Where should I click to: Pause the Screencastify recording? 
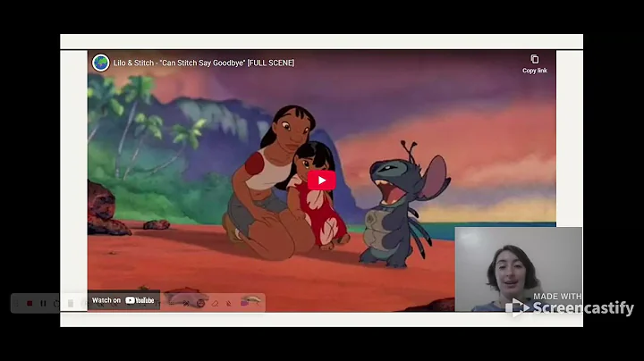pos(43,304)
